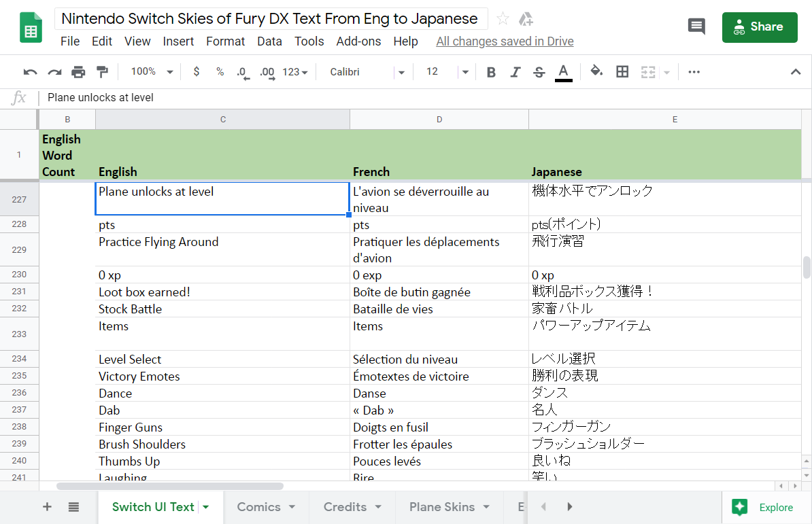Viewport: 812px width, 524px height.
Task: Click into the formula bar
Action: [x=424, y=98]
